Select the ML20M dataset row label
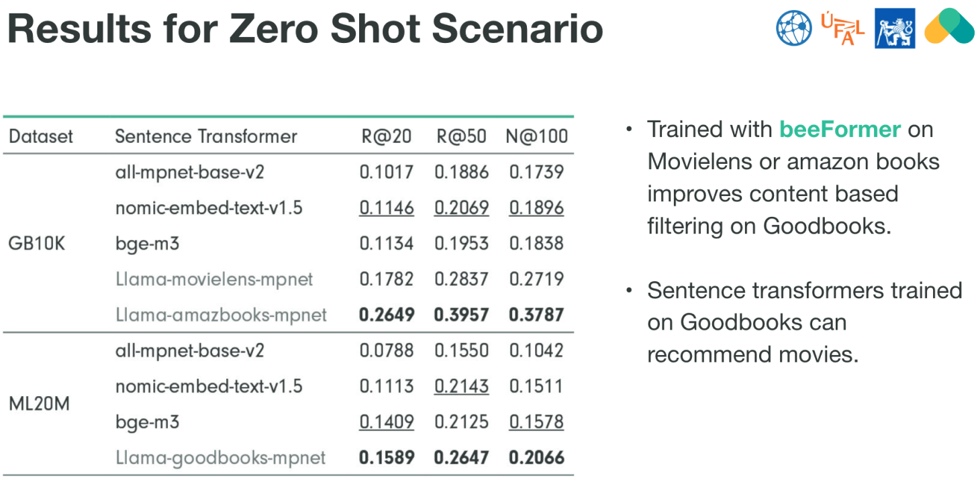 coord(39,404)
